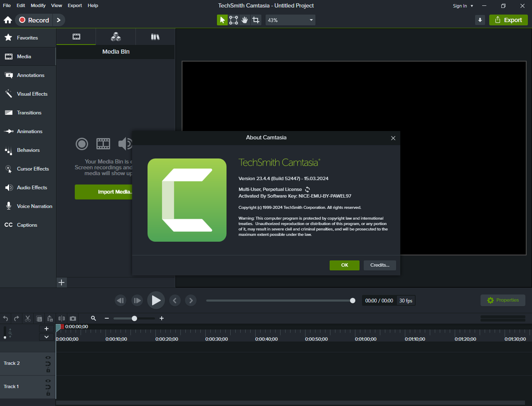532x406 pixels.
Task: Open the Captions panel
Action: click(28, 225)
